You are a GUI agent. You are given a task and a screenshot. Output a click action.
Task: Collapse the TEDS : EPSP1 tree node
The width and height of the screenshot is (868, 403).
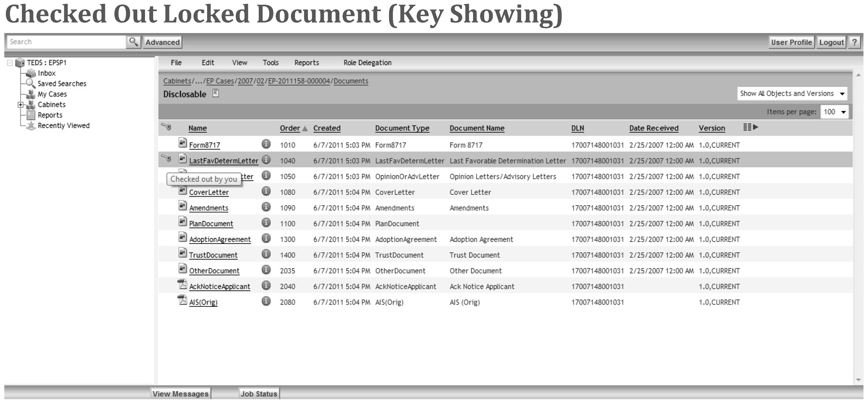[x=10, y=63]
